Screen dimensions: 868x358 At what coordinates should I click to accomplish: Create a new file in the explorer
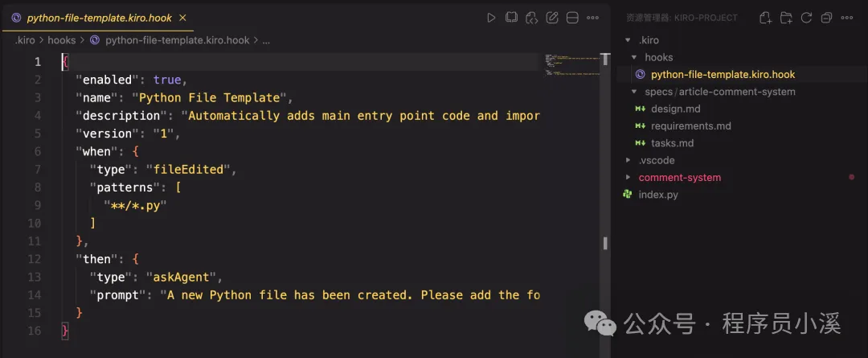[766, 18]
